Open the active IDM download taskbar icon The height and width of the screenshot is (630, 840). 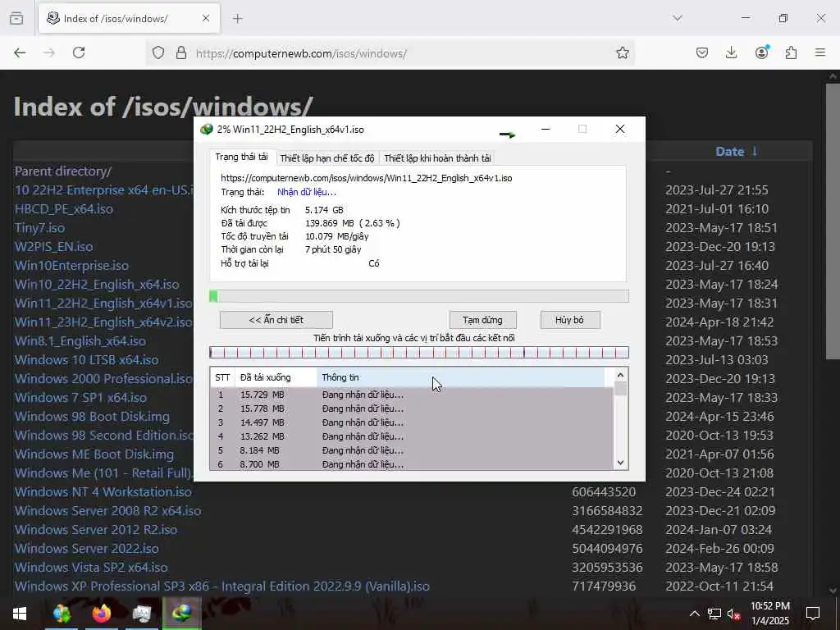click(x=181, y=614)
